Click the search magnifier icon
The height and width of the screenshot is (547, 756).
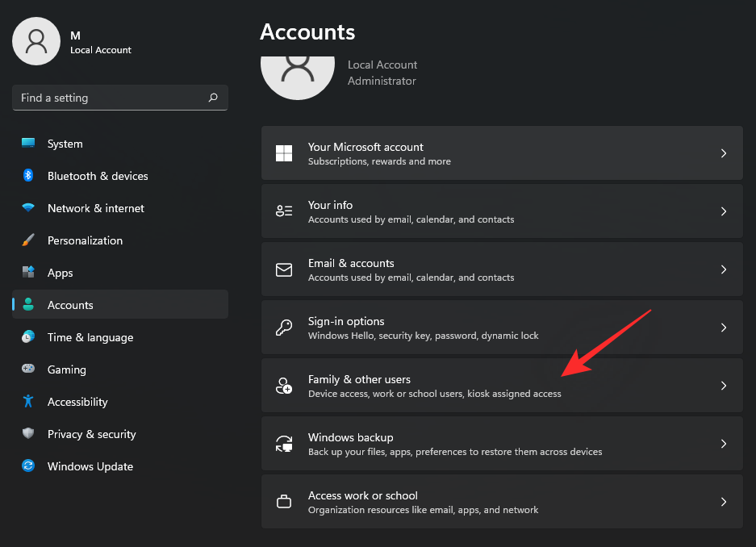pyautogui.click(x=213, y=98)
